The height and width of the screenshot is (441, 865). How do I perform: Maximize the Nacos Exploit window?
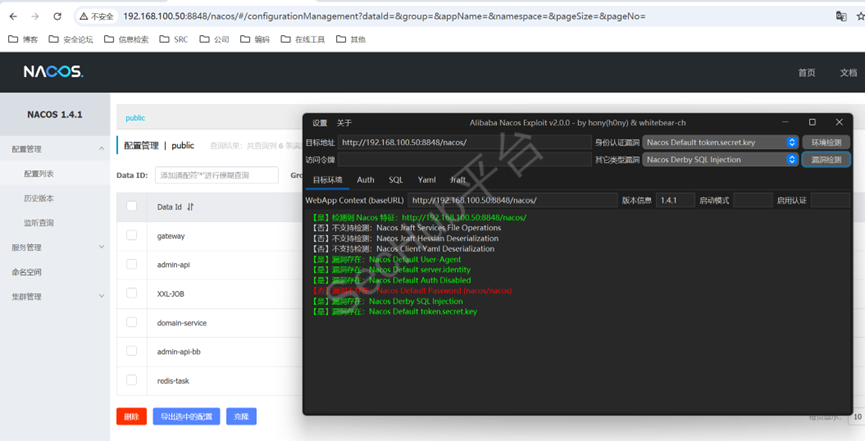point(812,122)
